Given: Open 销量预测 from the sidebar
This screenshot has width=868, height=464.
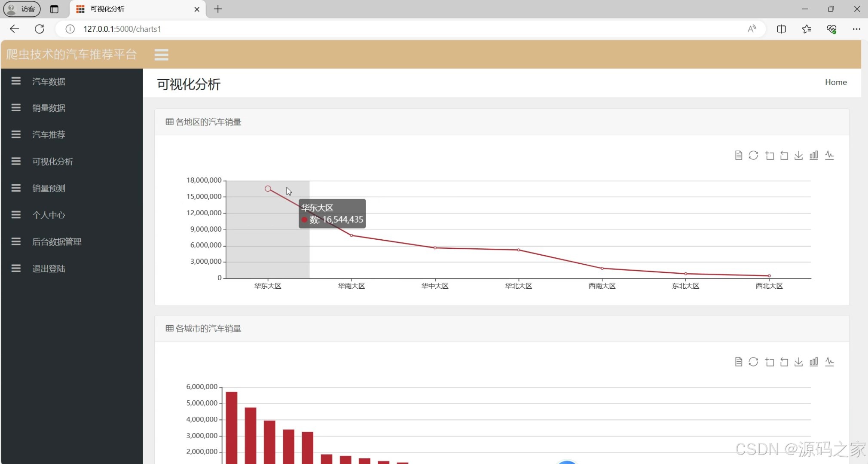Looking at the screenshot, I should 49,188.
